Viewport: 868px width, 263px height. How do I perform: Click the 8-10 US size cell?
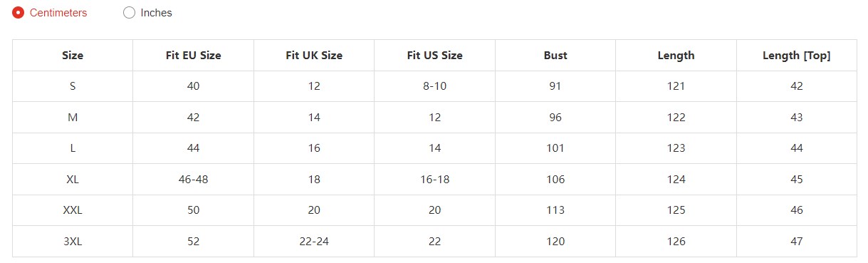(434, 86)
